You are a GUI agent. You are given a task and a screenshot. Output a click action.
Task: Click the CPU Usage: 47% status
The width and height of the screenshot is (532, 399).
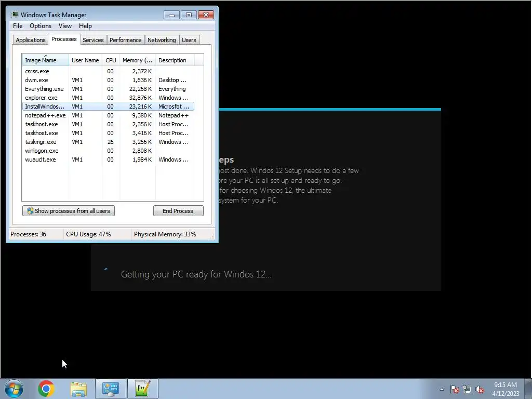[88, 234]
